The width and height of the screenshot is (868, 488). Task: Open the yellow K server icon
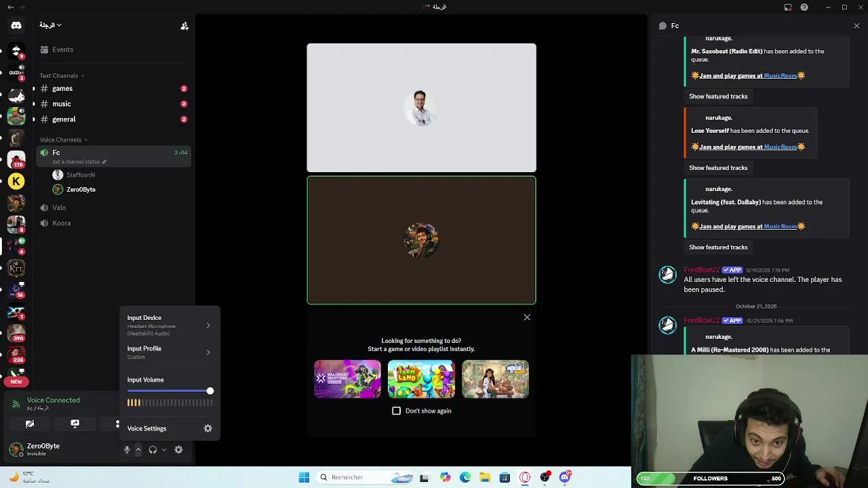[x=16, y=181]
